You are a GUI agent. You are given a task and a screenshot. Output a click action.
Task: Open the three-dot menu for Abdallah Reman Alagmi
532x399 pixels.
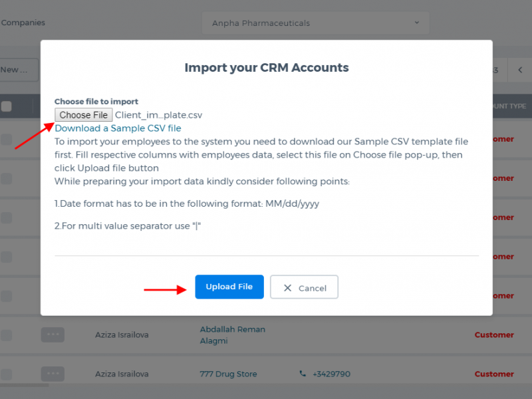point(53,334)
